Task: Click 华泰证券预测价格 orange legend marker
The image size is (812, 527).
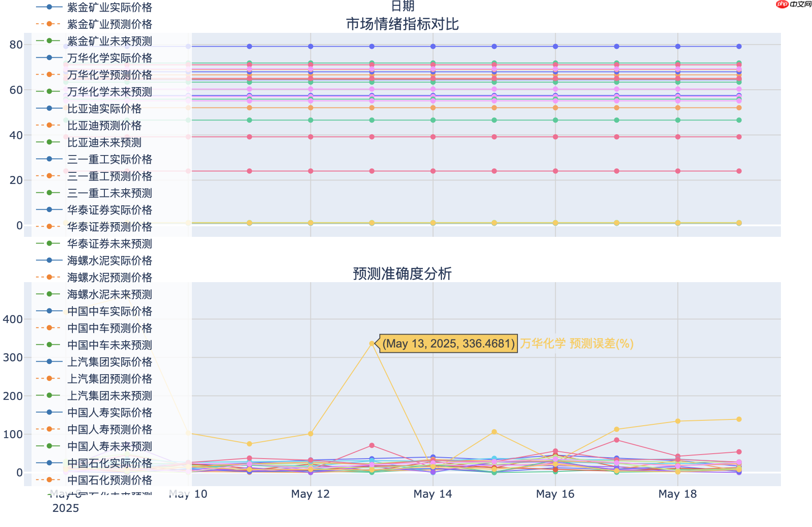Action: (49, 227)
